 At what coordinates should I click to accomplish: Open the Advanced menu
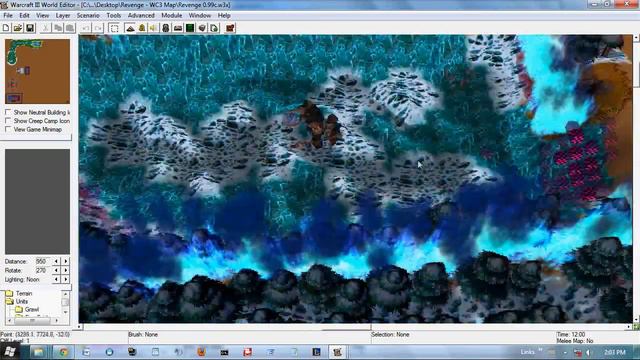point(141,16)
